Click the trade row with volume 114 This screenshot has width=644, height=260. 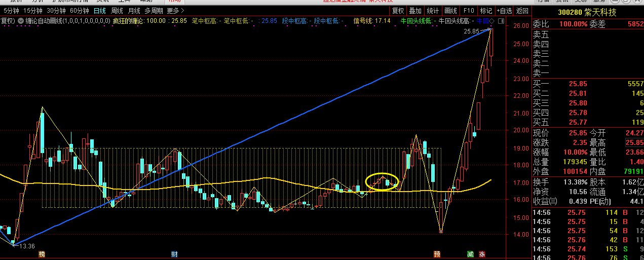coord(588,213)
